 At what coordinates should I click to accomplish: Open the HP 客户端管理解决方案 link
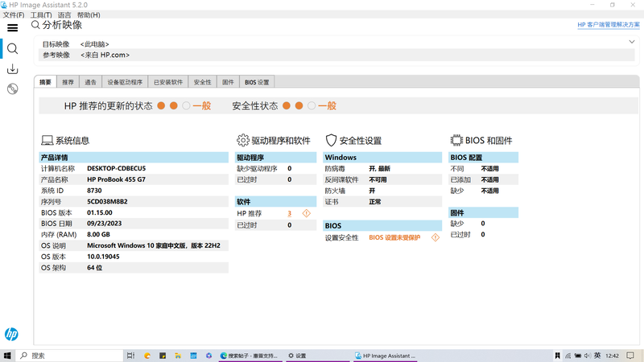[x=608, y=25]
